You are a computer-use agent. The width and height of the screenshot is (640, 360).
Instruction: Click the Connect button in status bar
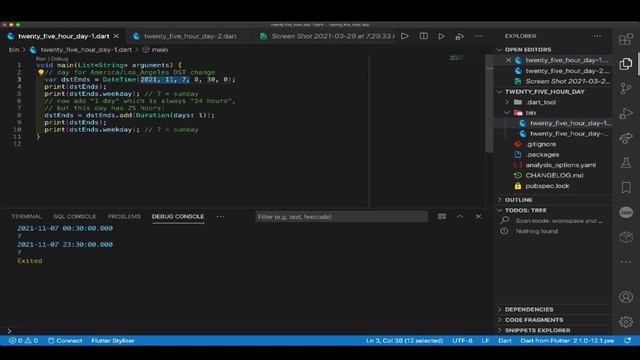click(65, 340)
